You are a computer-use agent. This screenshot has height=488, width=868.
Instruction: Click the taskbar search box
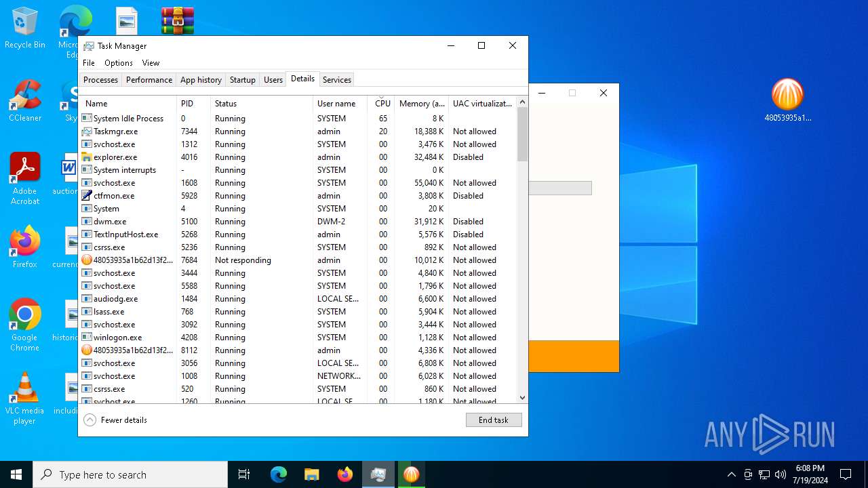130,474
